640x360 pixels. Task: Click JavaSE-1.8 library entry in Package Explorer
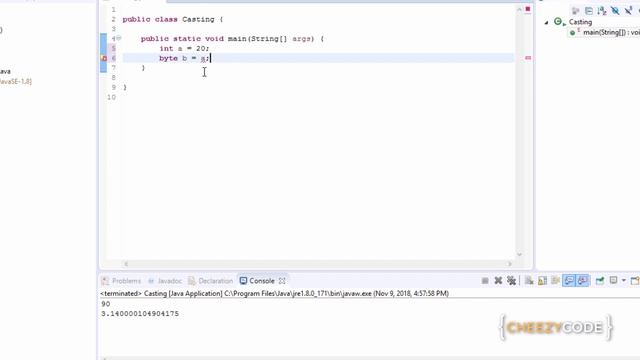click(16, 82)
